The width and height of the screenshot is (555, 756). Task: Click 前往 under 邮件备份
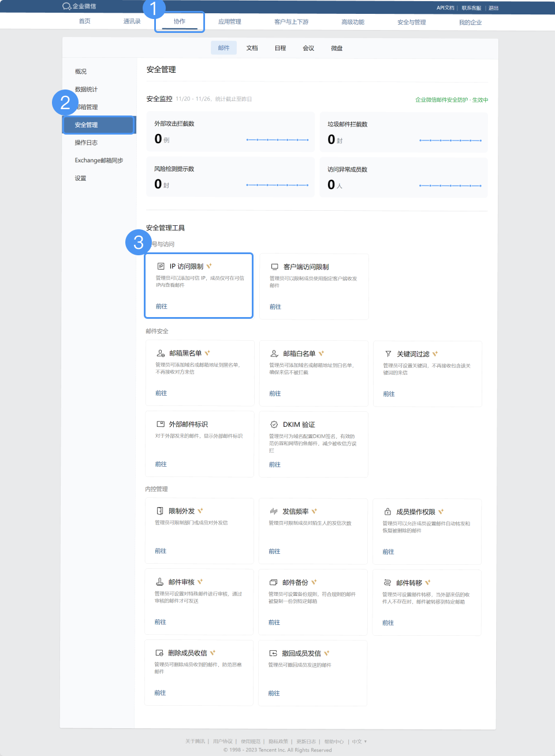coord(274,623)
